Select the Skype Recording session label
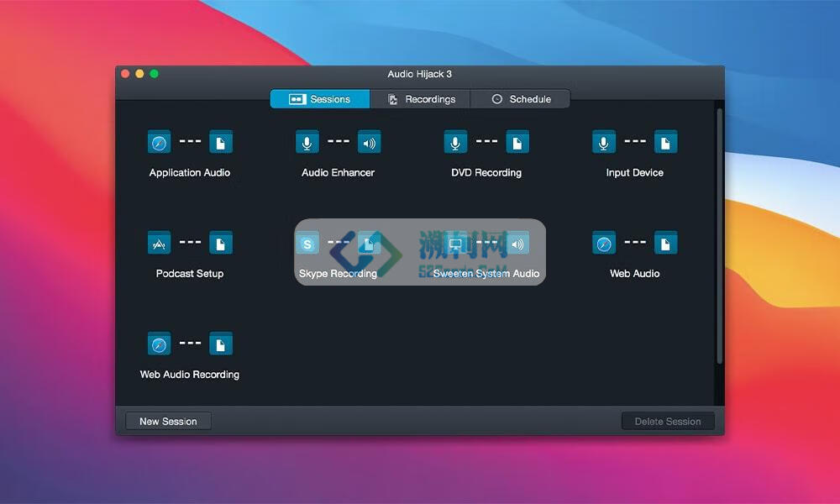The height and width of the screenshot is (504, 840). pos(338,273)
